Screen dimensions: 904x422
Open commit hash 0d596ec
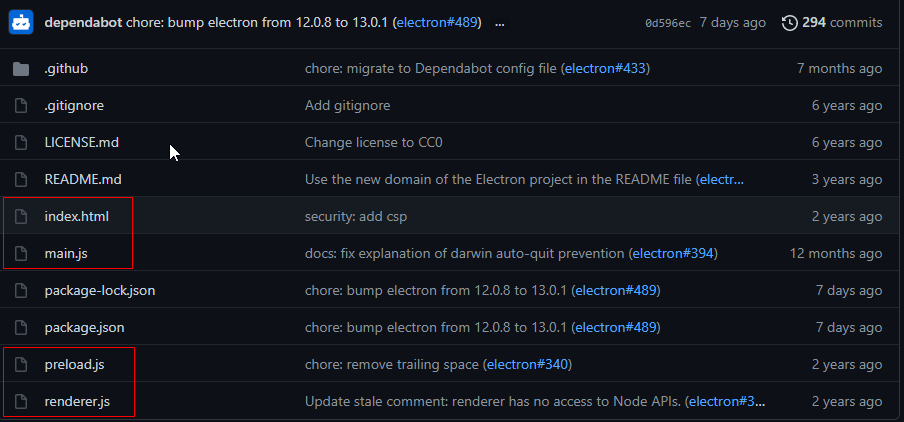click(668, 23)
